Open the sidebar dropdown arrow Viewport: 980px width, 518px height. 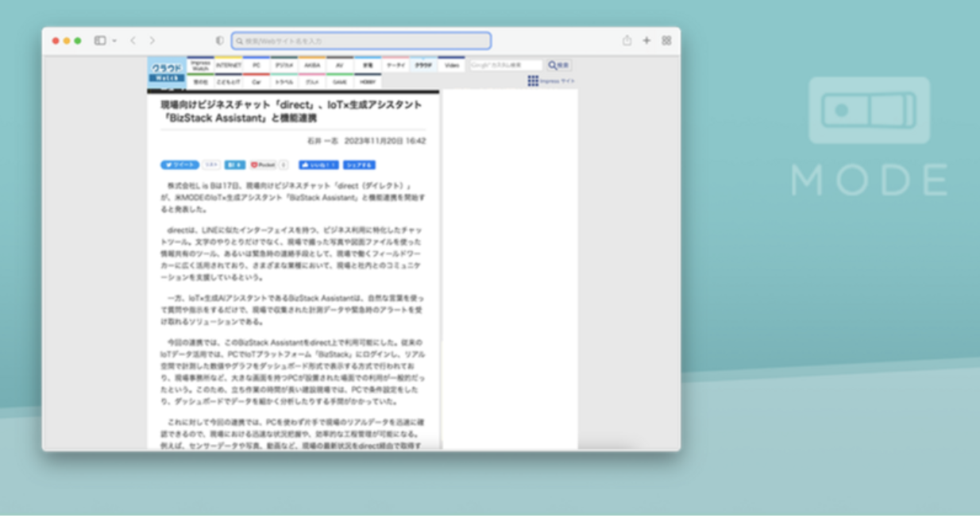click(114, 41)
